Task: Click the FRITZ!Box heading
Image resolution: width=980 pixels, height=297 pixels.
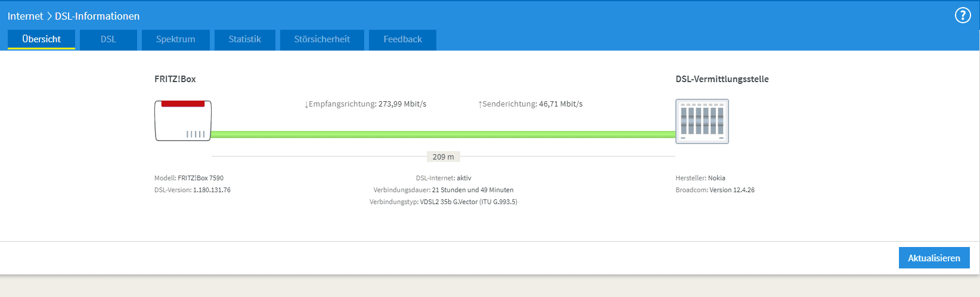Action: [x=175, y=79]
